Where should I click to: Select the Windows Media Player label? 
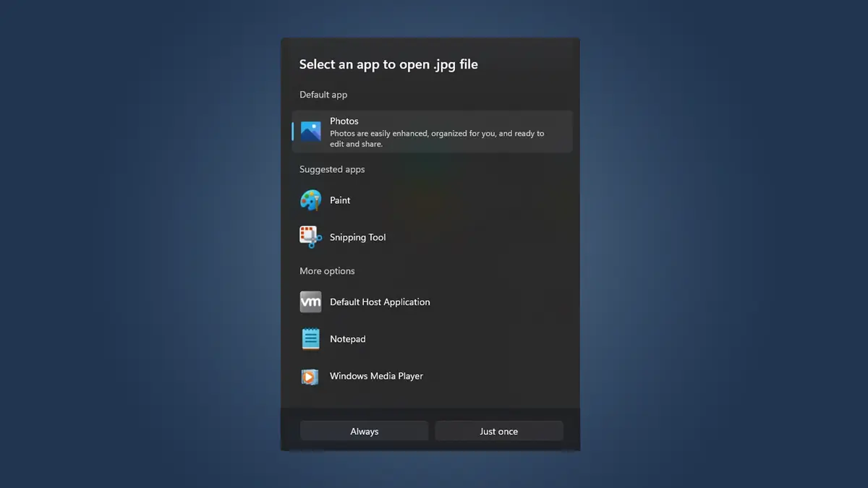376,376
